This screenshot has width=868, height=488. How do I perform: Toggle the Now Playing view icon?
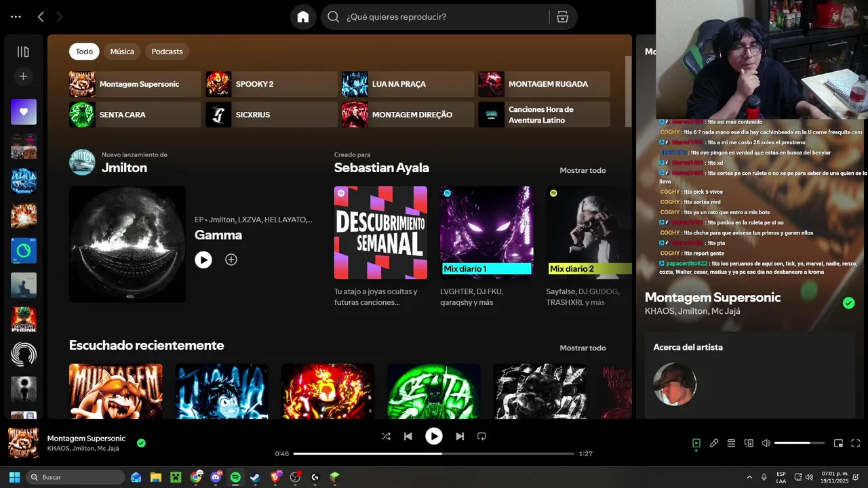pos(696,443)
